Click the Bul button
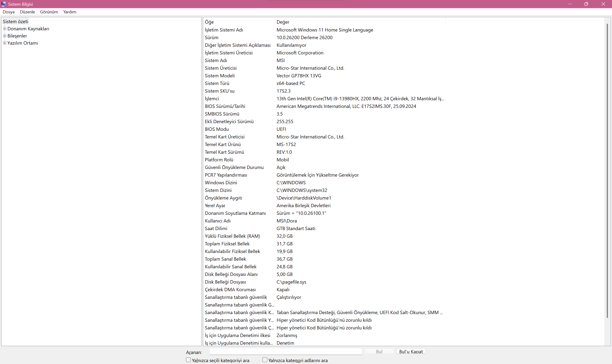 [x=379, y=351]
